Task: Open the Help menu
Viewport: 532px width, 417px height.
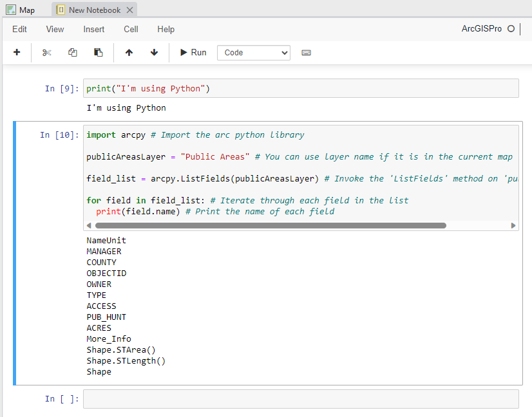Action: pyautogui.click(x=166, y=29)
